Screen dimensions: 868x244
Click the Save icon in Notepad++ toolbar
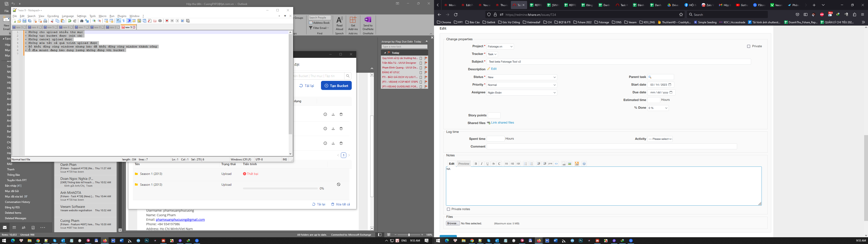coord(25,21)
